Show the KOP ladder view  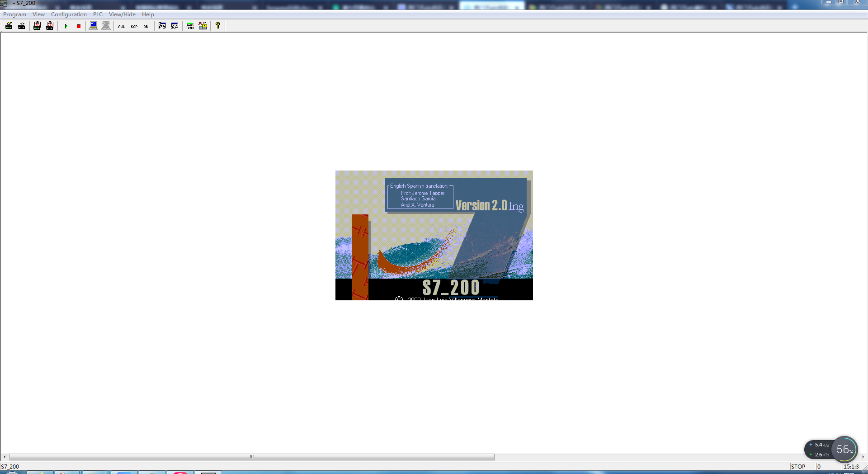coord(134,26)
